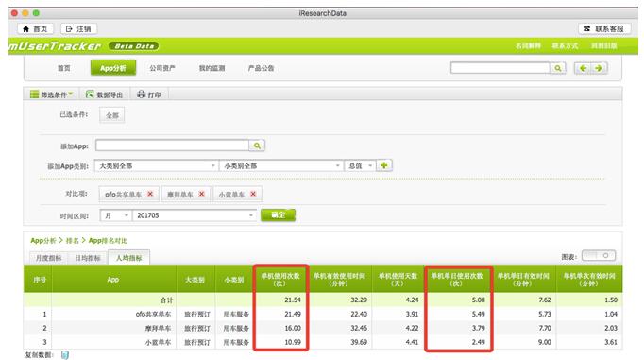Click the green 确定 button

[x=278, y=214]
